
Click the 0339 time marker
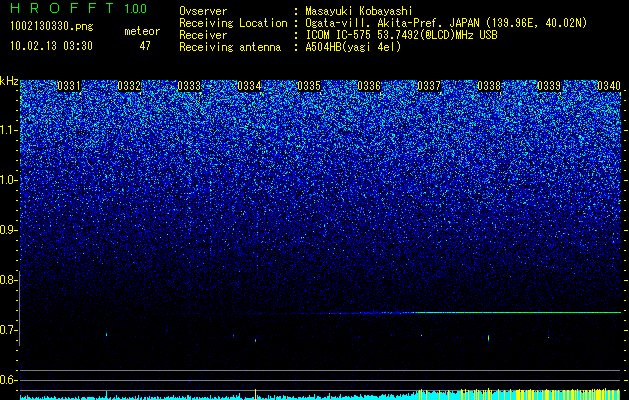click(x=549, y=86)
